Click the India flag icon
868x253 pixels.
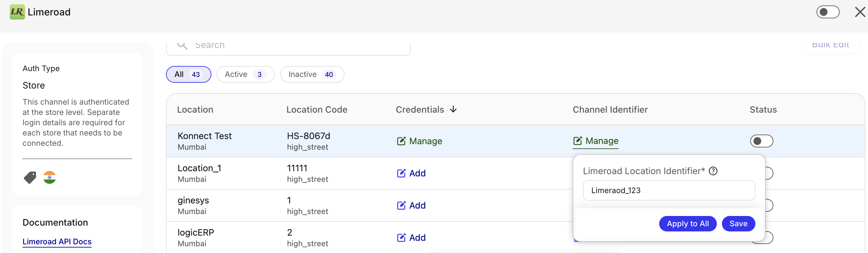click(50, 177)
